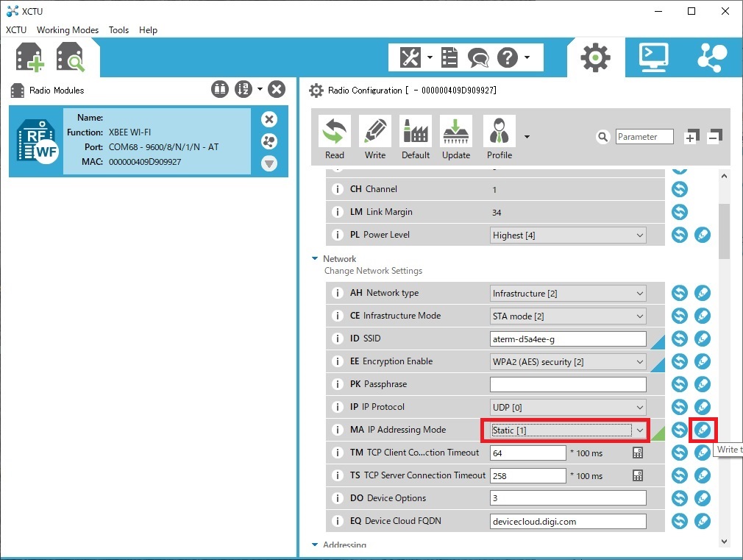Click the Update firmware icon

point(456,138)
